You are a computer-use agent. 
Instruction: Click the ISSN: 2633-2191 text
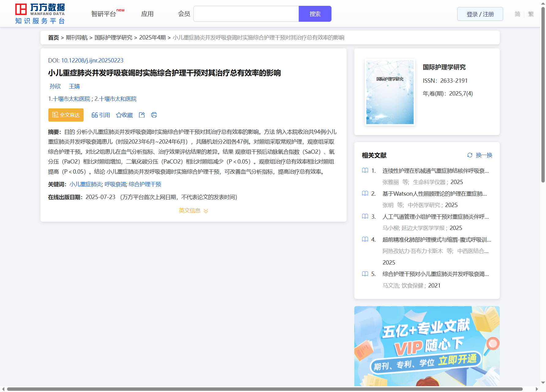(x=445, y=81)
